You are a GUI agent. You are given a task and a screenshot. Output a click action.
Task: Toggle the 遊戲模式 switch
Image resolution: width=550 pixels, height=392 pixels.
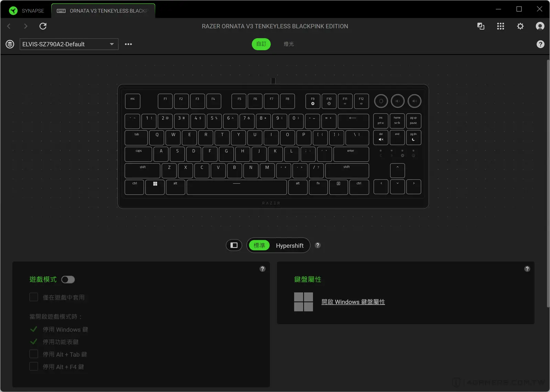68,280
